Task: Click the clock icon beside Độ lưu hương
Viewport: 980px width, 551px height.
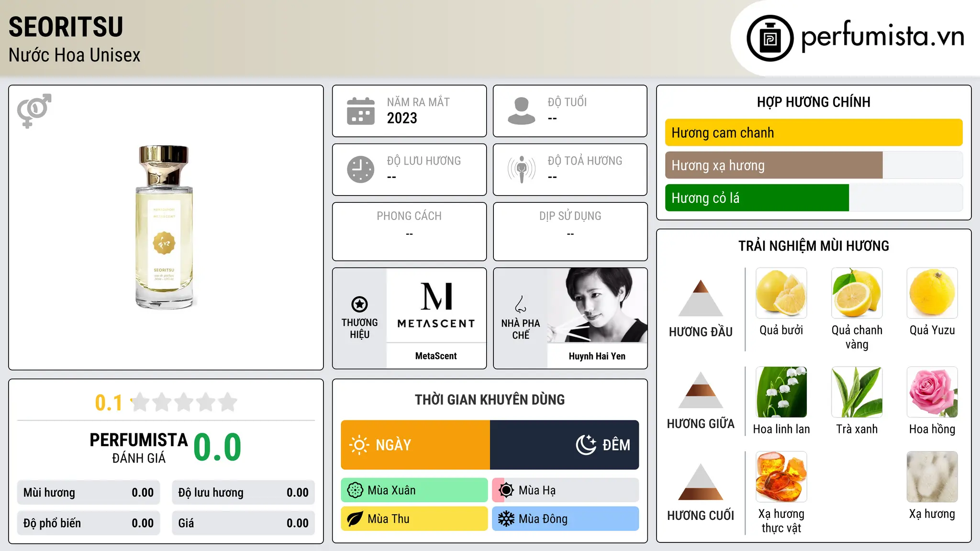Action: pos(361,169)
